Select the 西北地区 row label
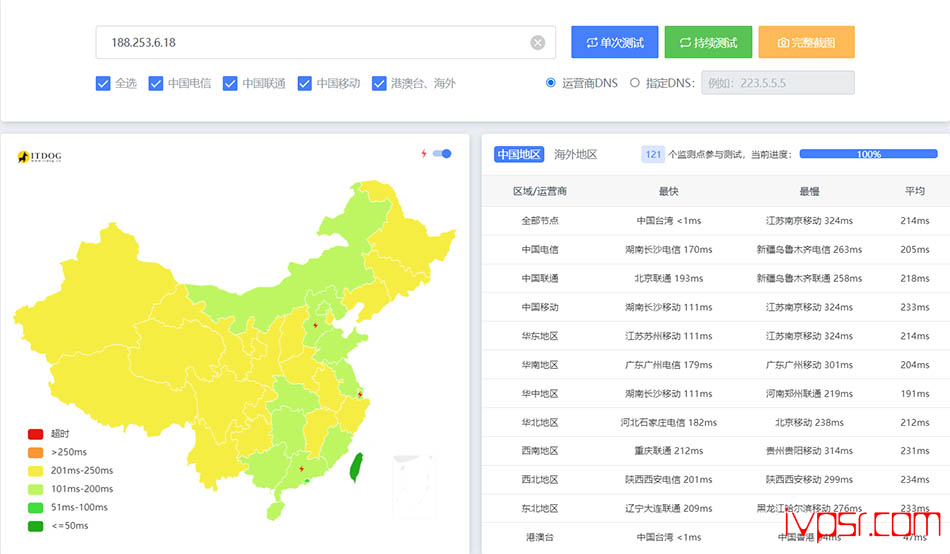This screenshot has height=554, width=950. point(540,479)
